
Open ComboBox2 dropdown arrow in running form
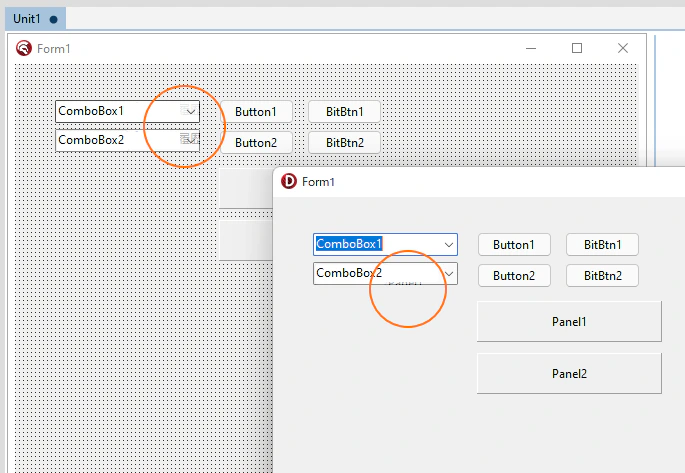(x=449, y=273)
